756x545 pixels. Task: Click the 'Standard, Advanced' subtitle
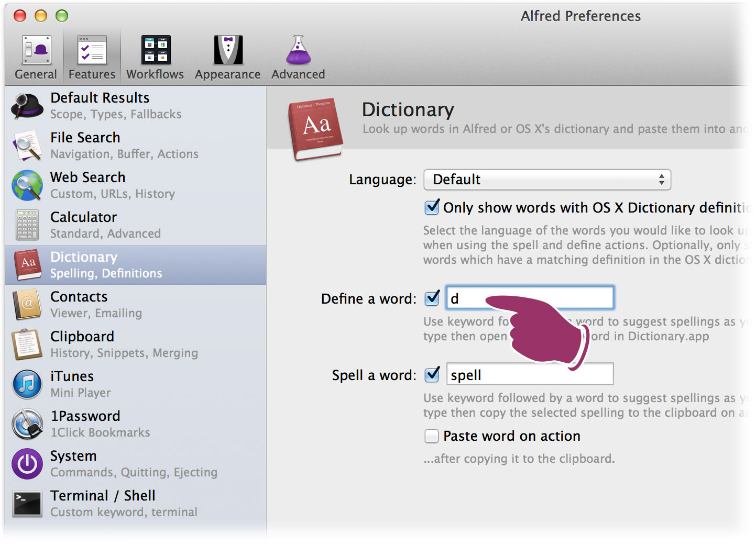tap(105, 233)
